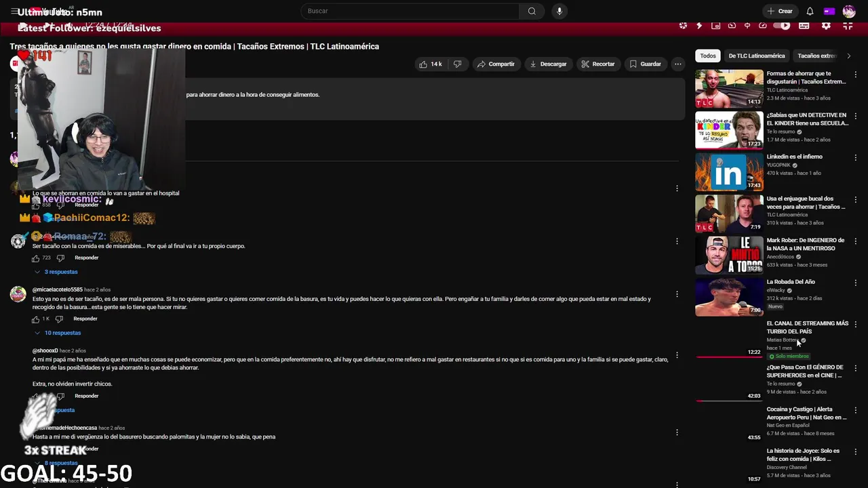The height and width of the screenshot is (488, 868).
Task: Switch to miniplayer icon in player
Action: 715,26
